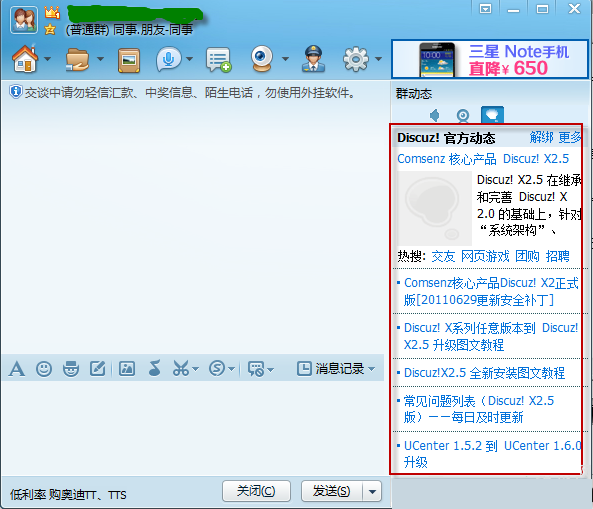The height and width of the screenshot is (509, 593).
Task: Expand the screenshot scissors dropdown arrow
Action: tap(195, 369)
